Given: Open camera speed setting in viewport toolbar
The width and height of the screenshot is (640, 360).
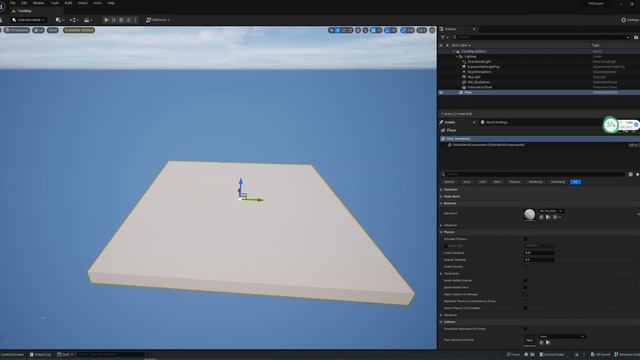Looking at the screenshot, I should (421, 30).
